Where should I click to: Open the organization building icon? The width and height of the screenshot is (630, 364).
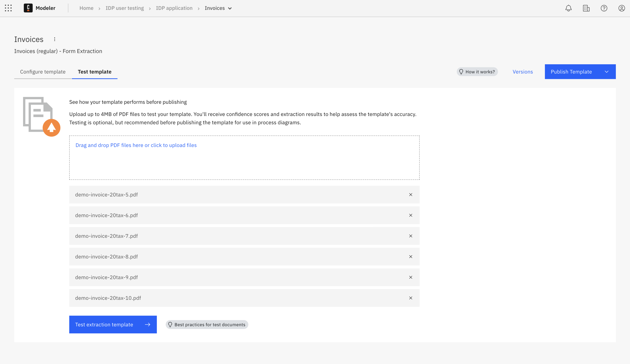pyautogui.click(x=586, y=8)
